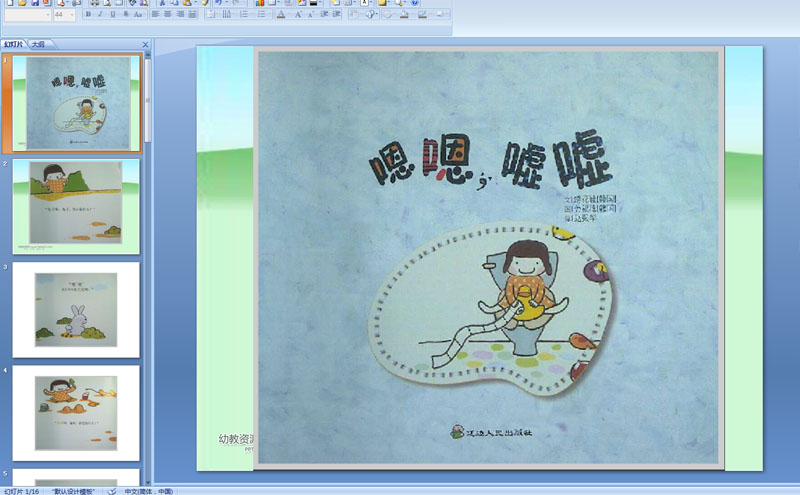Select slide 3 thumbnail with gray rabbit
This screenshot has height=495, width=800.
click(x=76, y=310)
